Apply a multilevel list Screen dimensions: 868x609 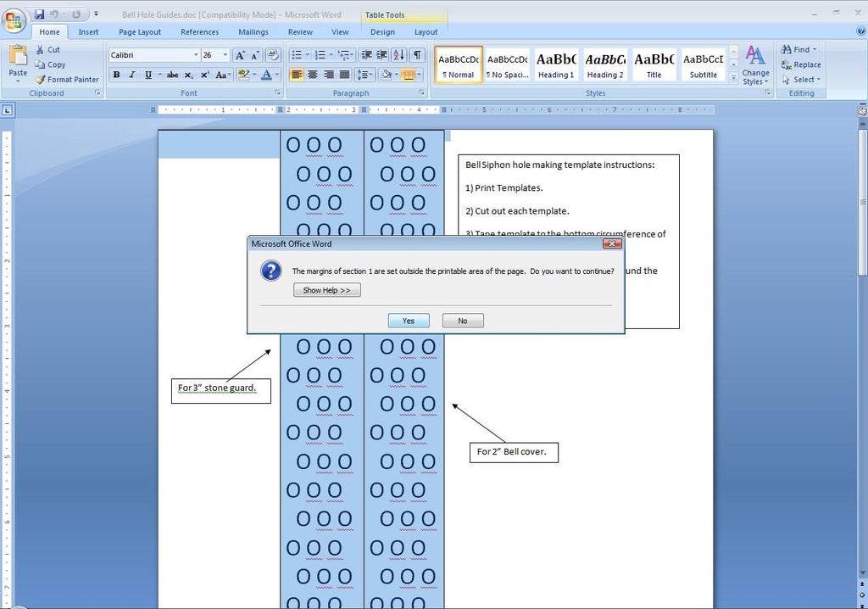pos(344,55)
